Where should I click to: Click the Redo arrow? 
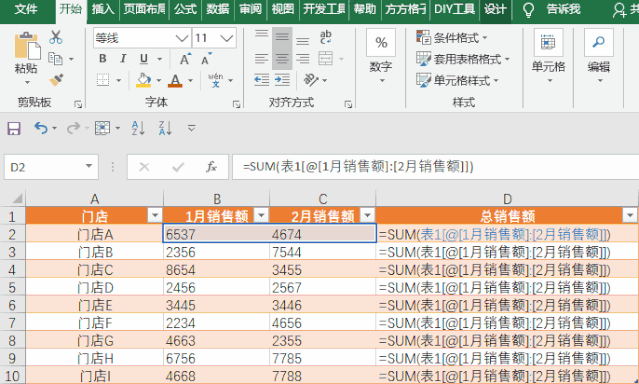(x=73, y=128)
